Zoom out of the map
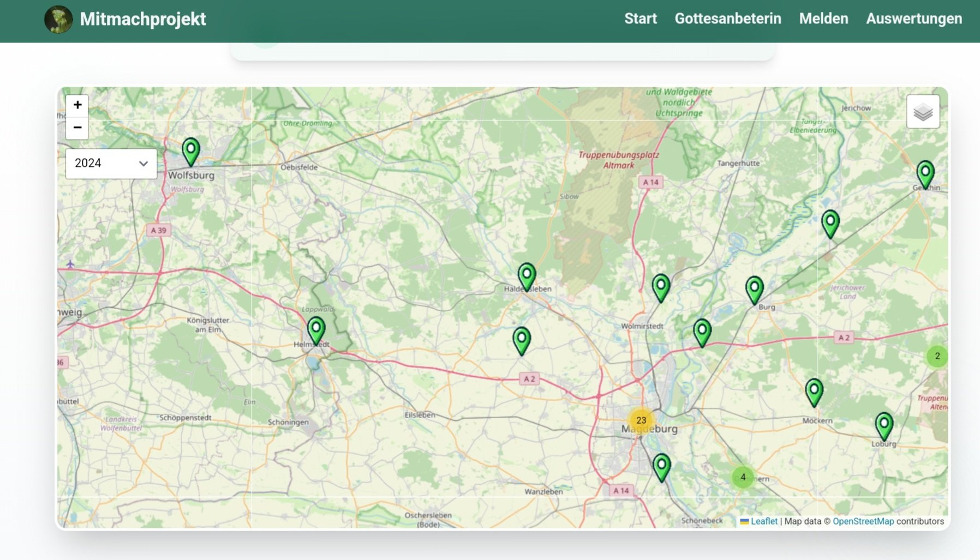The height and width of the screenshot is (560, 980). click(77, 128)
